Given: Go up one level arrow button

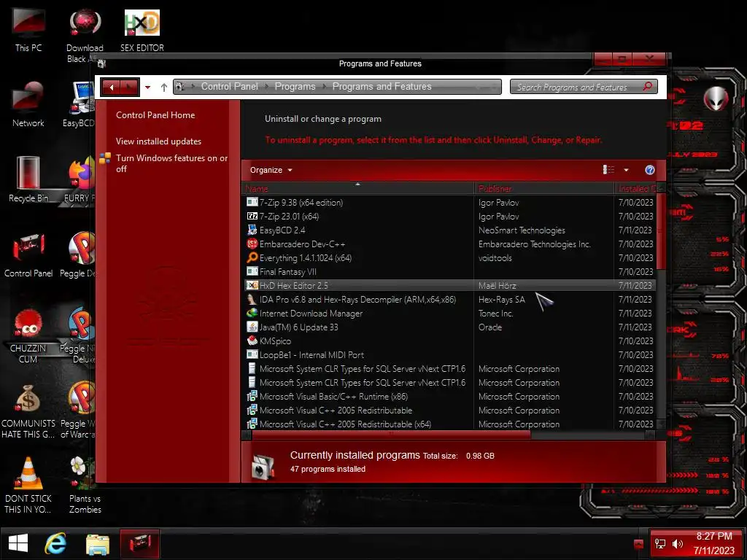Looking at the screenshot, I should coord(164,87).
